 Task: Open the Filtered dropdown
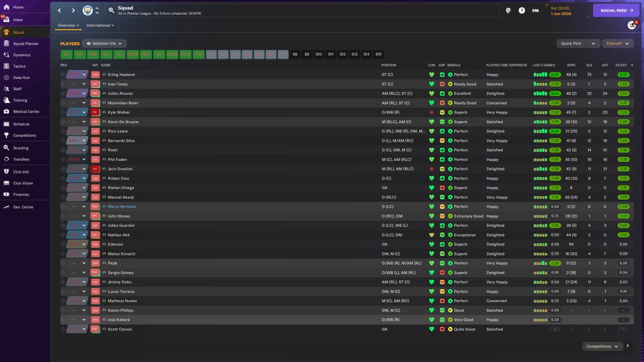tap(618, 44)
